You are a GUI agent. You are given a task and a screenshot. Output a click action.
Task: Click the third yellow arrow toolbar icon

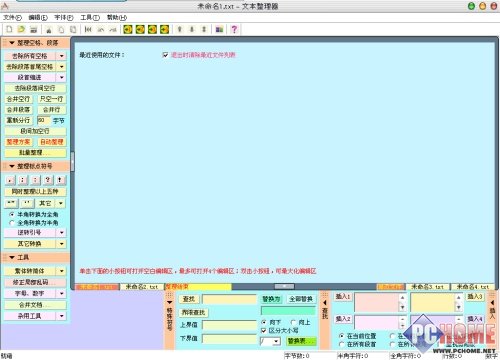click(x=152, y=29)
